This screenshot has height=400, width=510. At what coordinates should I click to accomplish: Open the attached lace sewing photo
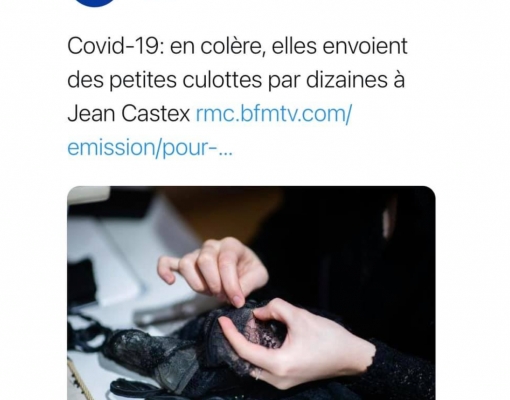[251, 293]
